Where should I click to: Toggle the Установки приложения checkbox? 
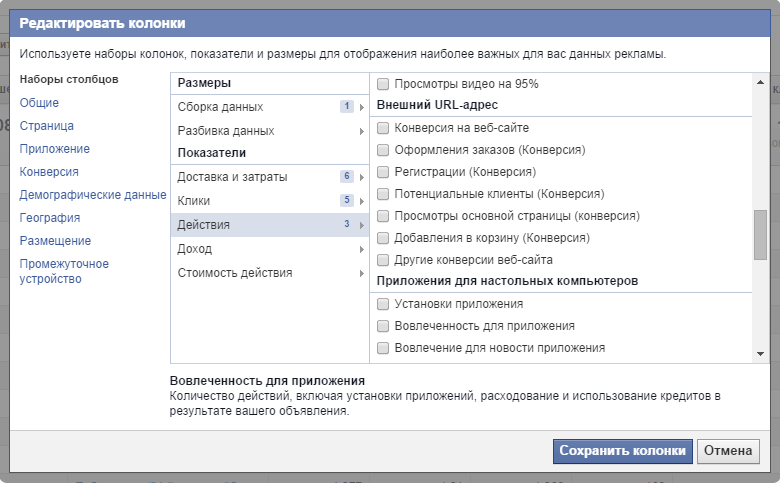(383, 304)
